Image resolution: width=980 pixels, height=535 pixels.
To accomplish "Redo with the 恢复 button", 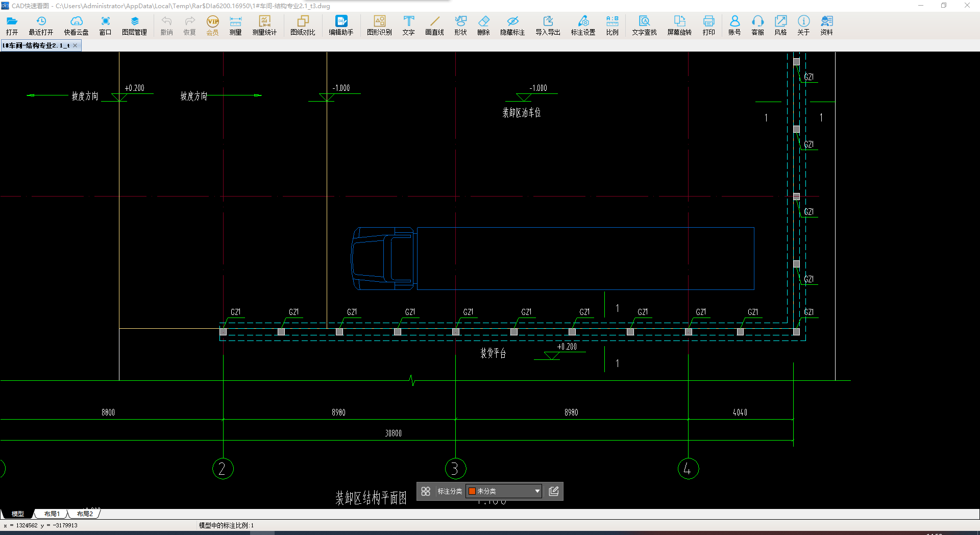I will pos(189,26).
